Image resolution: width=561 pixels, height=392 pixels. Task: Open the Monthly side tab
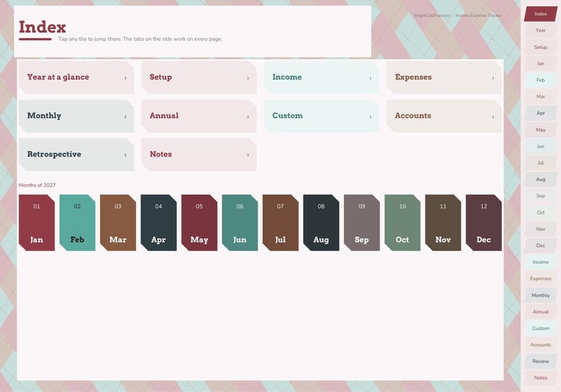[541, 295]
